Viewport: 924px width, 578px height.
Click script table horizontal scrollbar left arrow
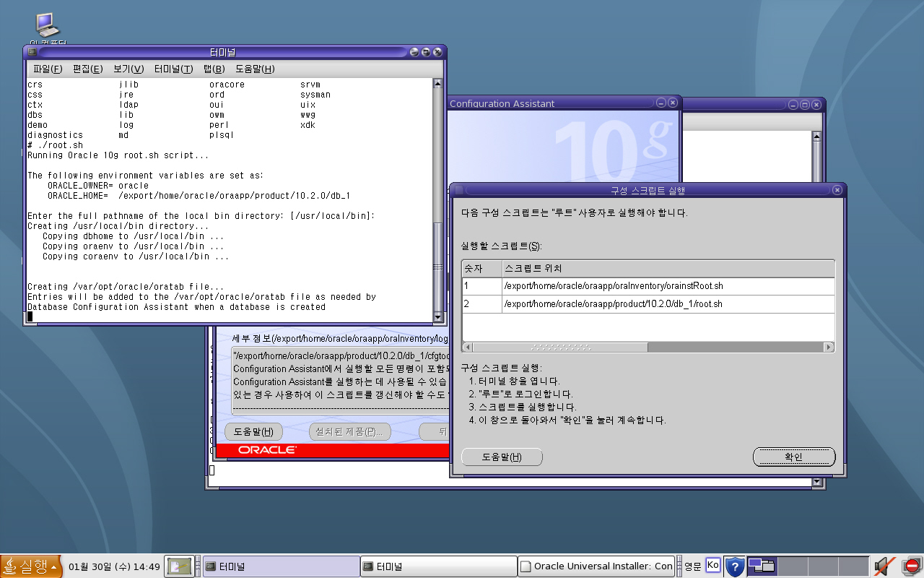[468, 348]
